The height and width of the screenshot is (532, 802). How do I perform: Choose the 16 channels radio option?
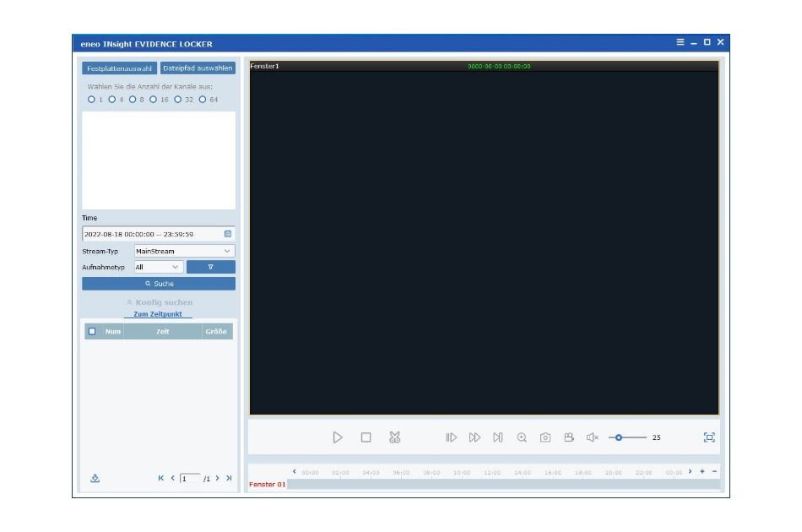tap(154, 99)
